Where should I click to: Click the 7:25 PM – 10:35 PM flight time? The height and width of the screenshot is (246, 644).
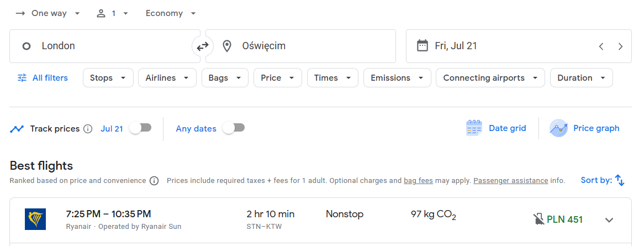point(108,214)
